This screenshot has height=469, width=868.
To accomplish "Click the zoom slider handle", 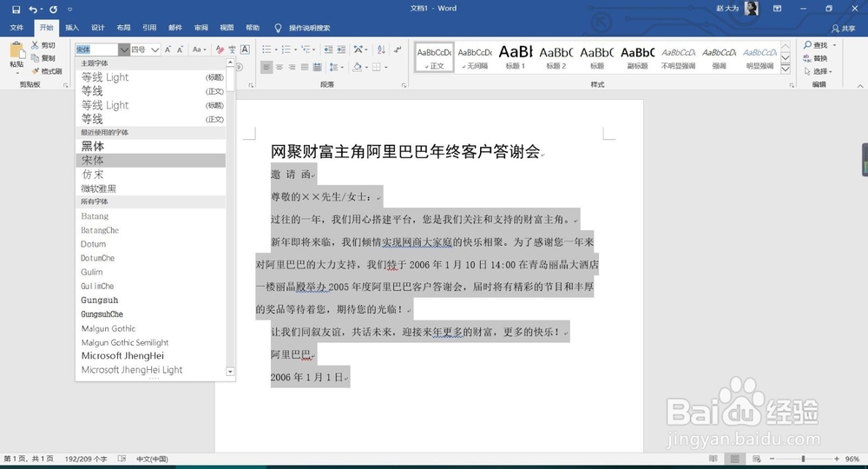I will [x=803, y=459].
